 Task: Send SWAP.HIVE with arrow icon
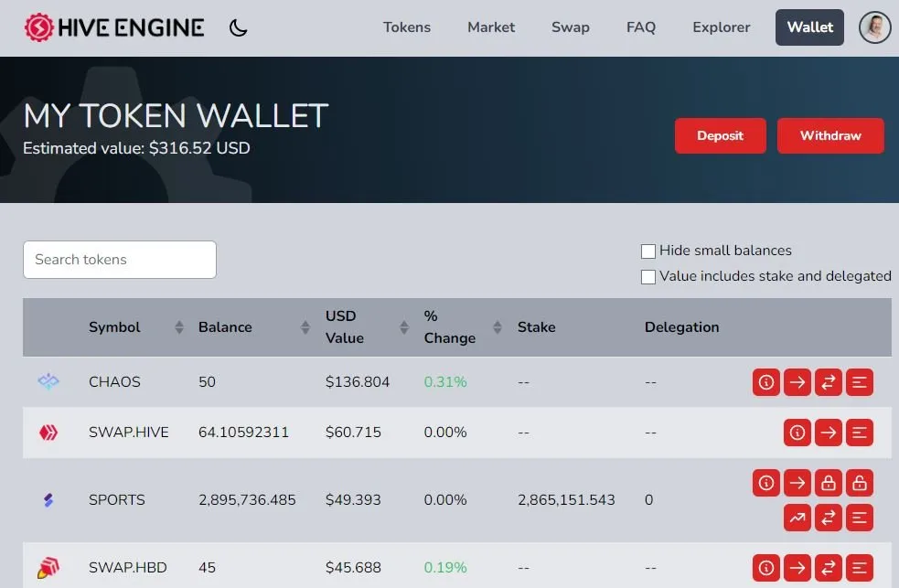click(x=828, y=433)
